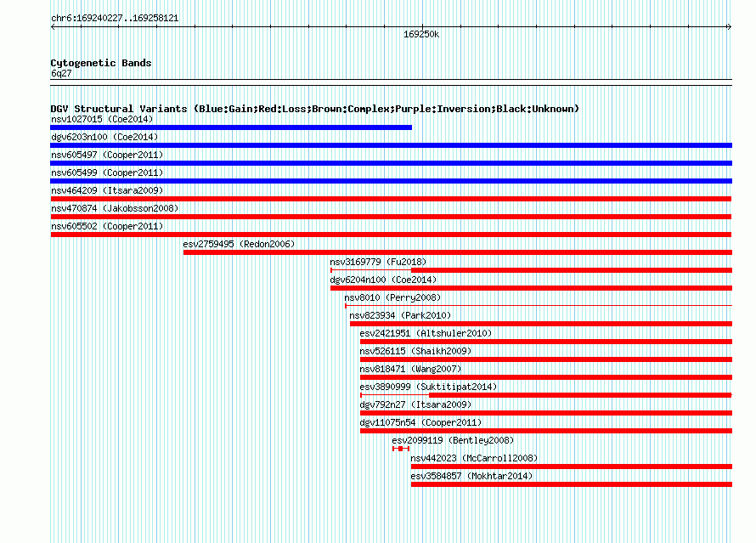Click the nsv605502 red loss bar
This screenshot has width=756, height=543.
pos(391,235)
